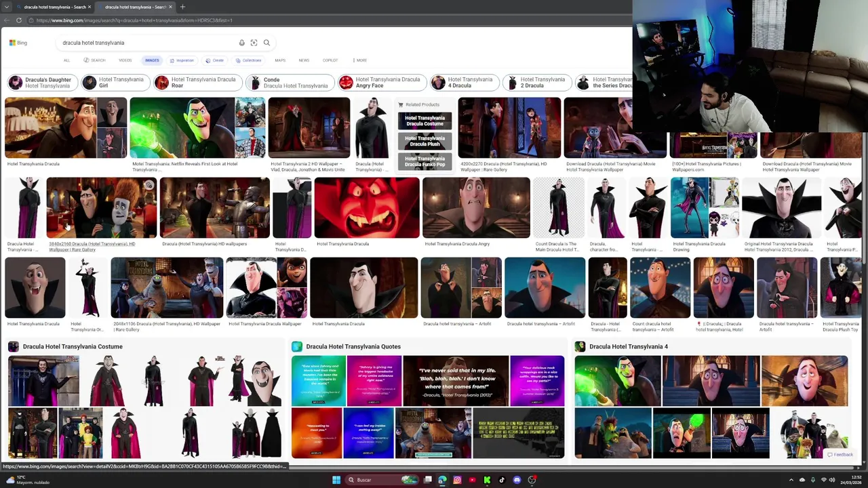Open Instagram taskbar icon
The height and width of the screenshot is (488, 868).
(457, 480)
